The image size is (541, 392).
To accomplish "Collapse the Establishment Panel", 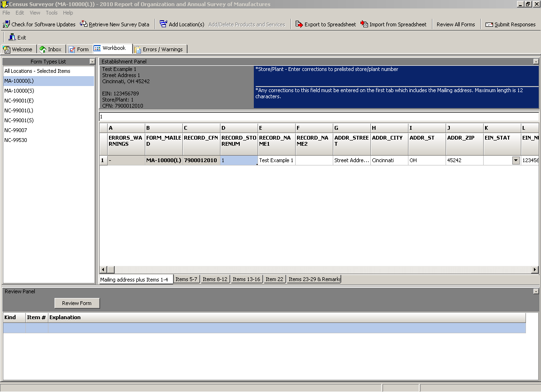I will point(536,62).
